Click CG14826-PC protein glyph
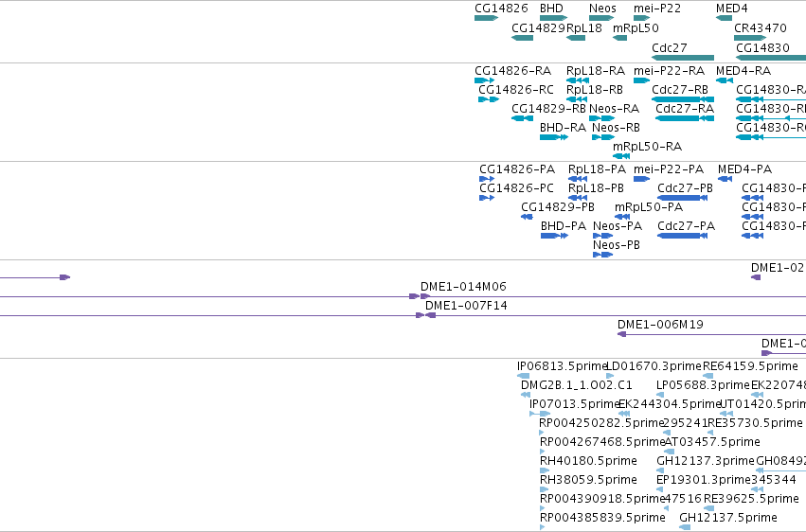The image size is (806, 532). [x=487, y=198]
